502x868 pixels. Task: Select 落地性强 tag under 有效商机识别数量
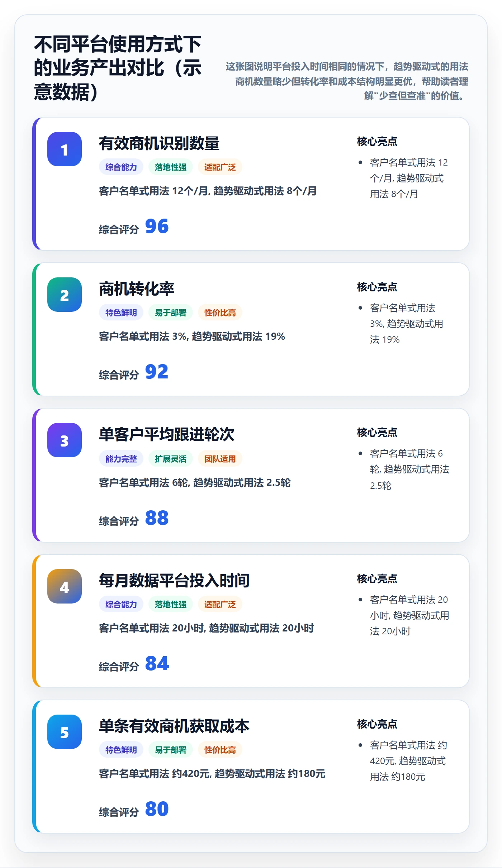coord(171,167)
